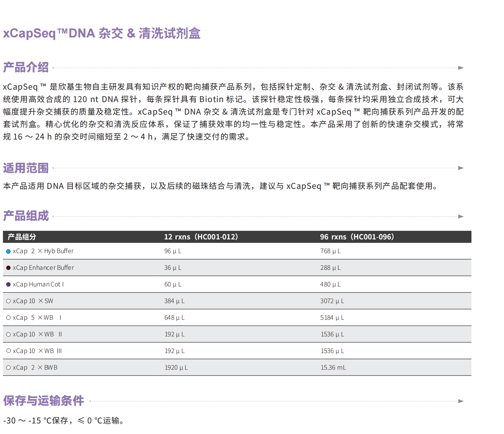Image resolution: width=504 pixels, height=434 pixels.
Task: Click the hollow circle beside xCap 10× SW
Action: pyautogui.click(x=8, y=301)
